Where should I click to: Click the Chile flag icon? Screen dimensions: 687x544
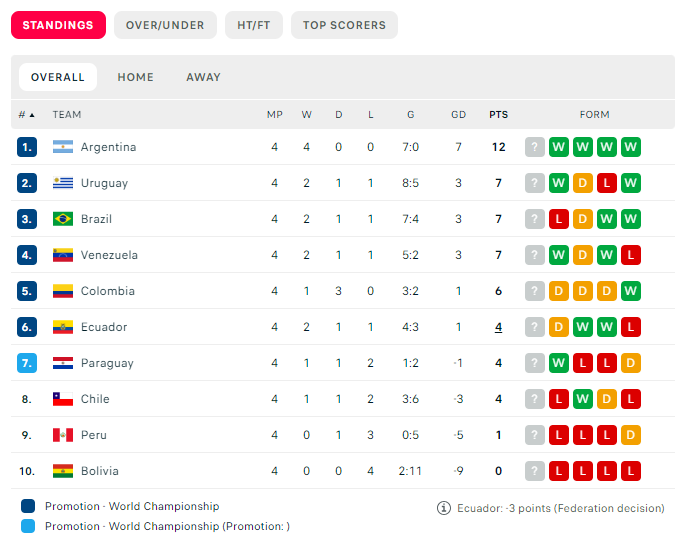point(63,399)
